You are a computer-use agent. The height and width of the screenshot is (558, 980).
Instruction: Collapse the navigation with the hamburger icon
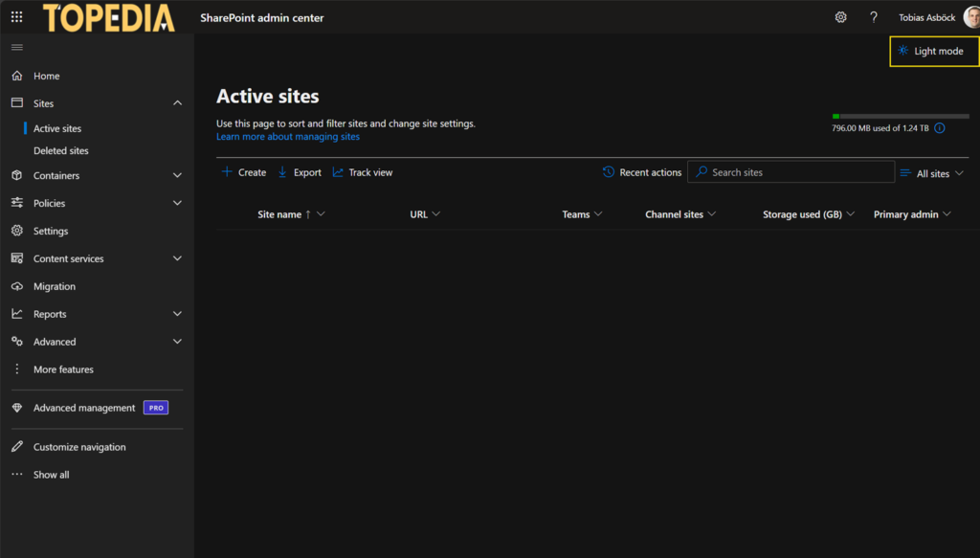click(16, 46)
